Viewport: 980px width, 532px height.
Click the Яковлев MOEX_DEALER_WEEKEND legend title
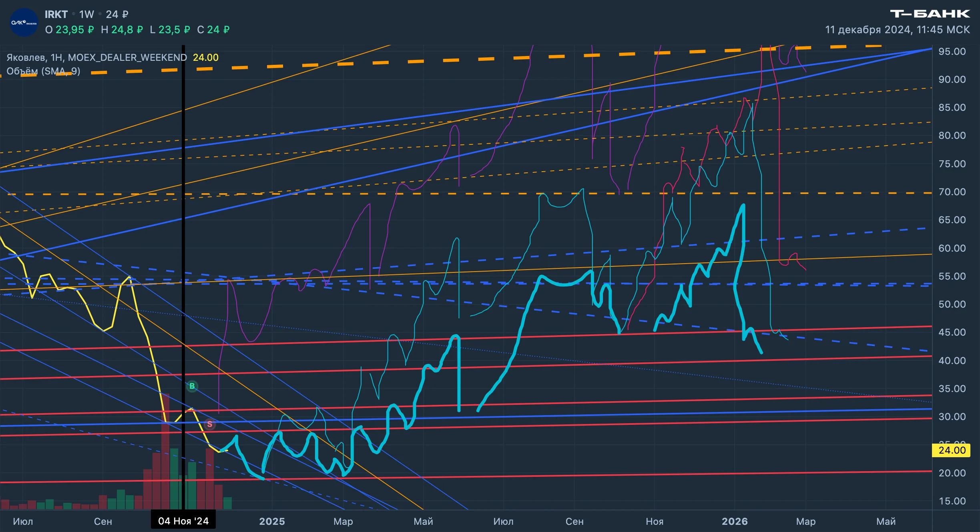[x=96, y=57]
